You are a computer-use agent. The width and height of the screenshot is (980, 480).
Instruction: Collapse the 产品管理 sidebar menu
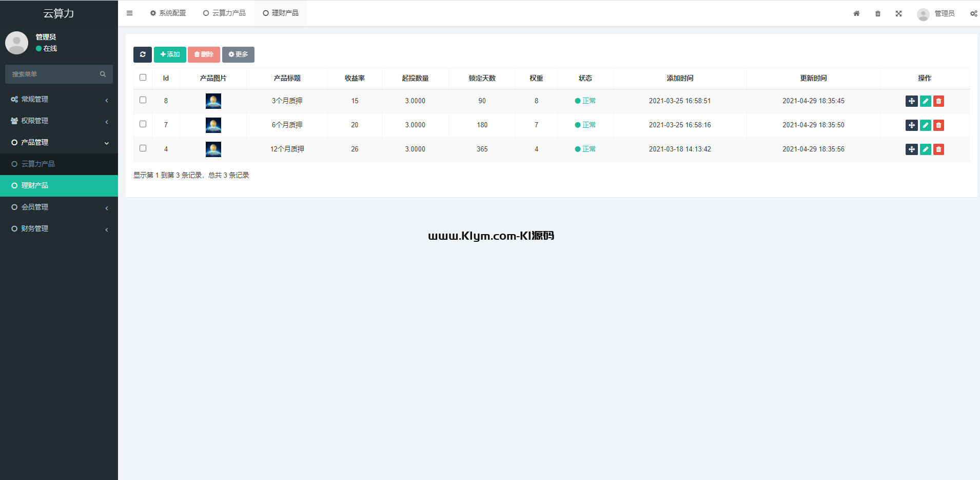pyautogui.click(x=59, y=143)
